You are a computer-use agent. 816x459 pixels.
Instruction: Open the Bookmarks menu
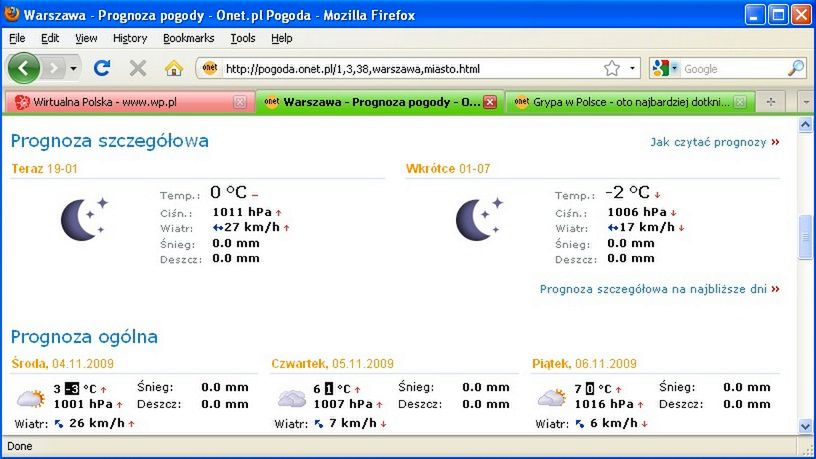pos(188,38)
